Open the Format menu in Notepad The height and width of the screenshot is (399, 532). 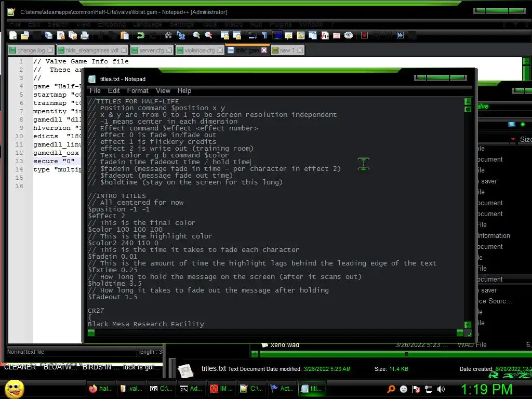(x=137, y=90)
